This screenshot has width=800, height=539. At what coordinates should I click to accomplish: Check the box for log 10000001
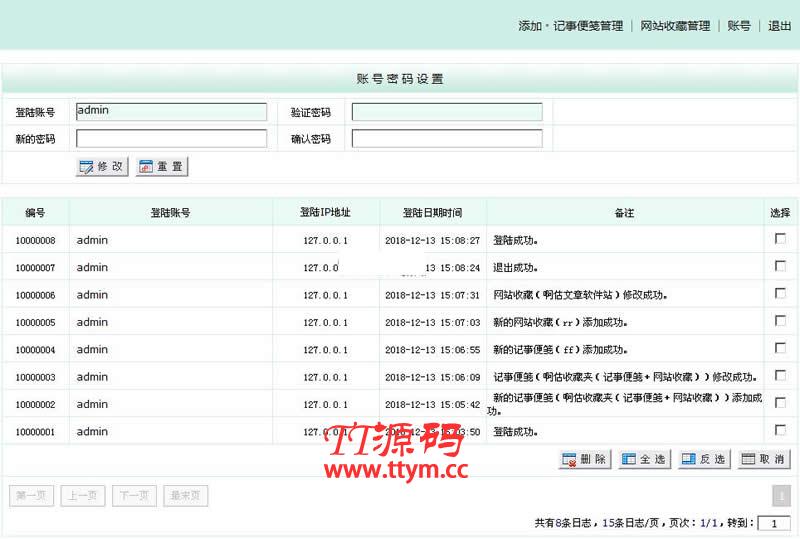[x=780, y=430]
